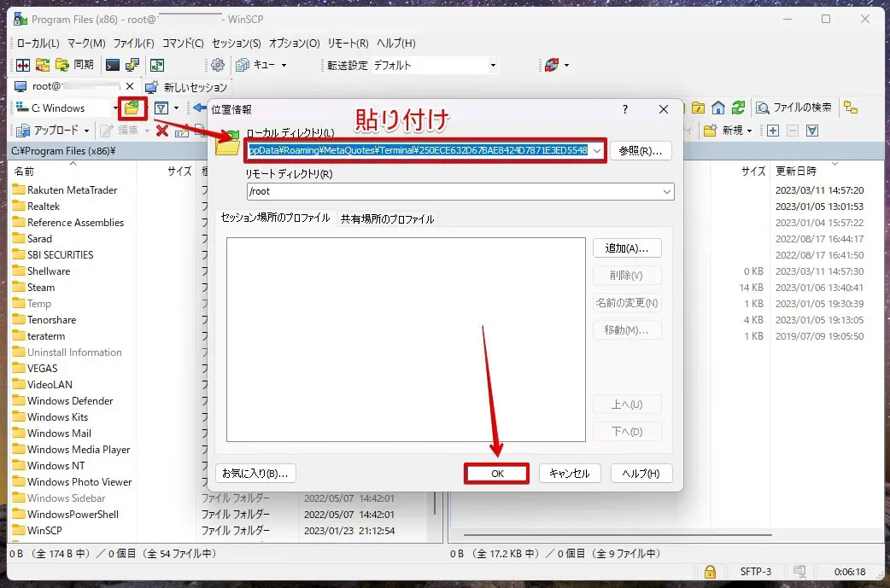Click the remote home directory icon

tap(718, 108)
